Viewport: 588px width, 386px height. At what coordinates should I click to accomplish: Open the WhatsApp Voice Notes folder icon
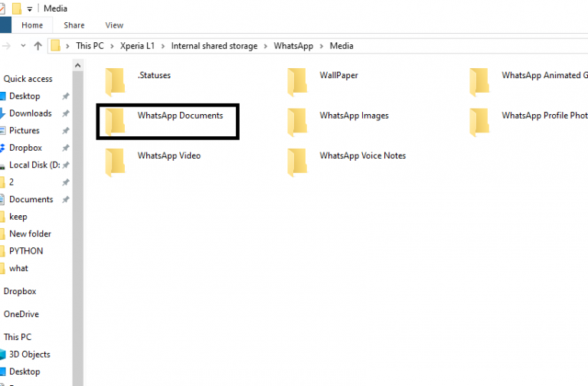(297, 162)
